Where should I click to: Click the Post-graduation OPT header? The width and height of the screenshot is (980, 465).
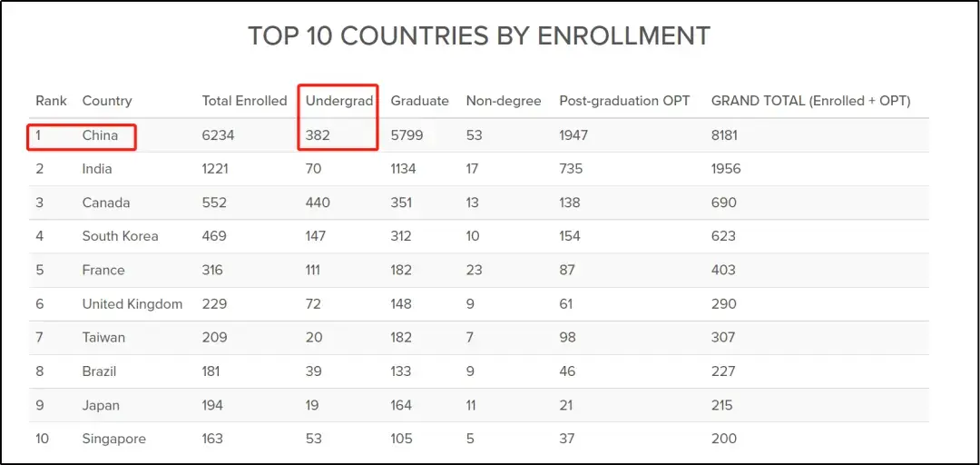pos(624,101)
